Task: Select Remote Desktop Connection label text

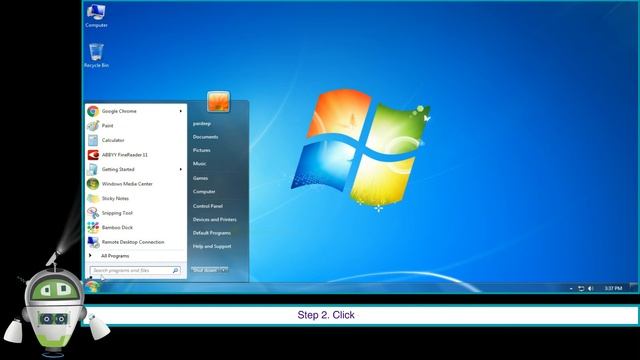Action: 133,242
